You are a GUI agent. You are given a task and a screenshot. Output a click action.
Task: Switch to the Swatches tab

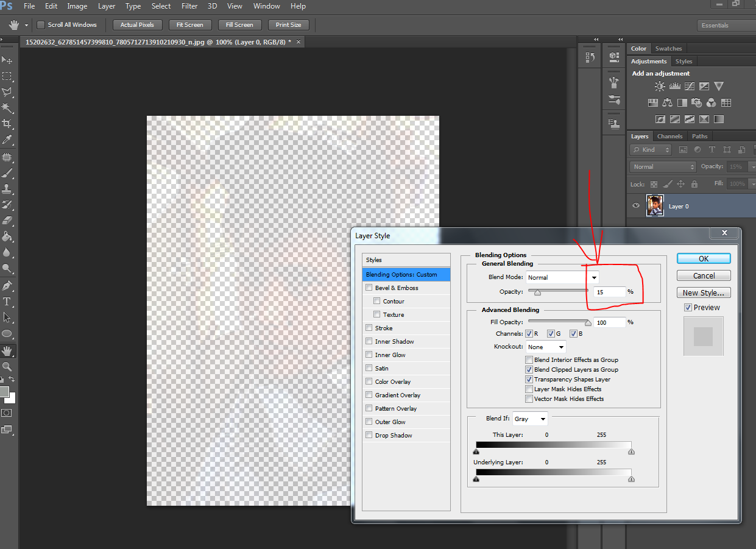668,49
